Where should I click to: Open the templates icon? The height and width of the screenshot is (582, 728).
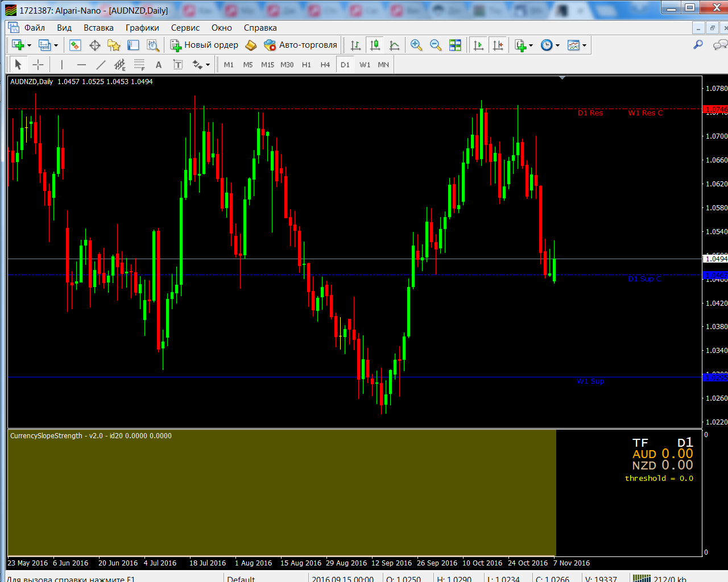pyautogui.click(x=573, y=45)
